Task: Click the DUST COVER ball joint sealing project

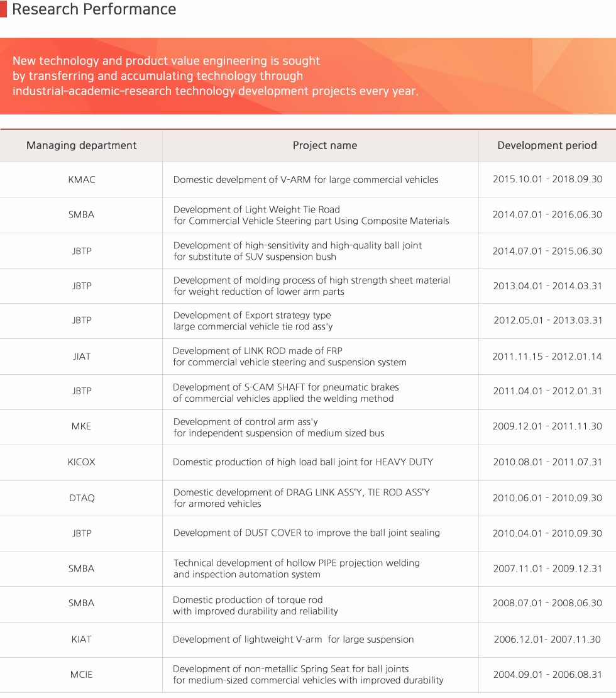Action: click(306, 533)
